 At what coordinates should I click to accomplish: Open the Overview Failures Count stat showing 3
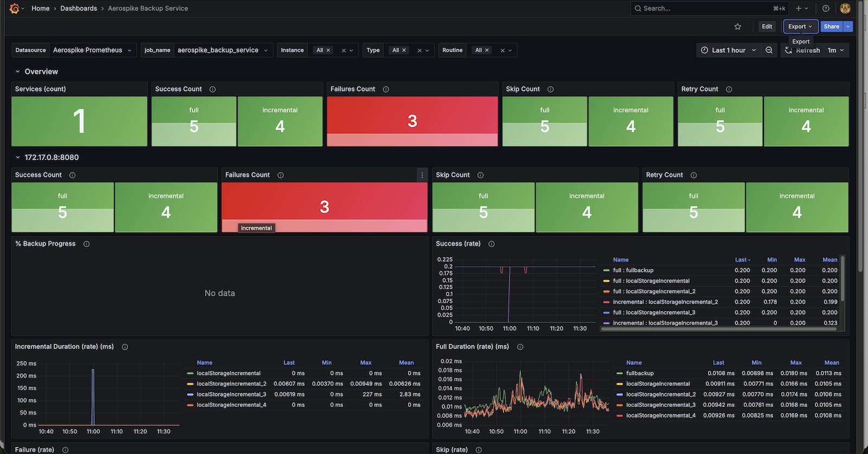click(412, 122)
